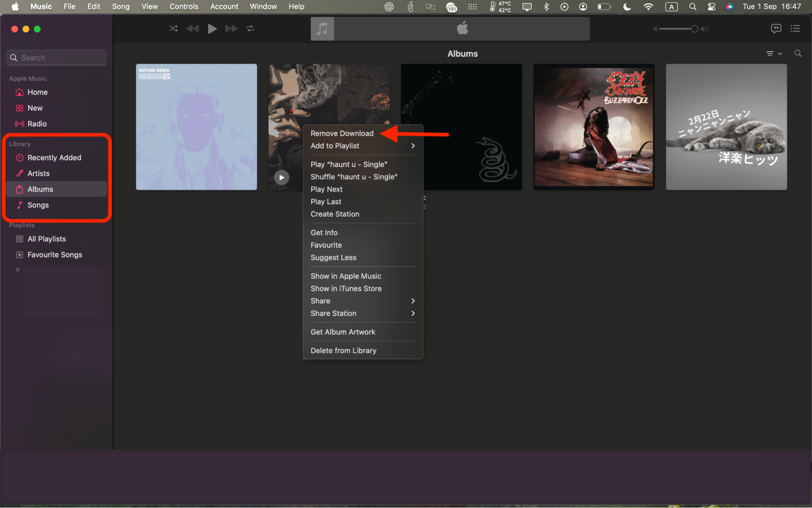Open Get Info from context menu
Screen dimensions: 812x508
tap(363, 233)
